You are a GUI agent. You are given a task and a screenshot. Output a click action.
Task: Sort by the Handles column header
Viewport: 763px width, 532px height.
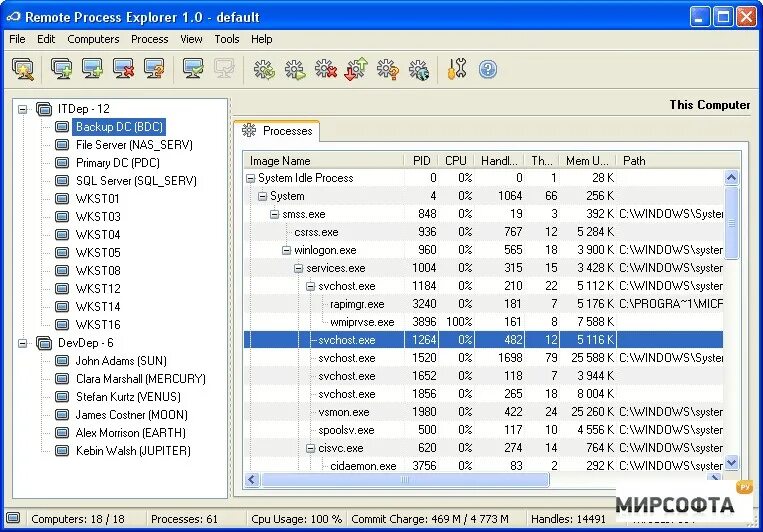pos(500,161)
